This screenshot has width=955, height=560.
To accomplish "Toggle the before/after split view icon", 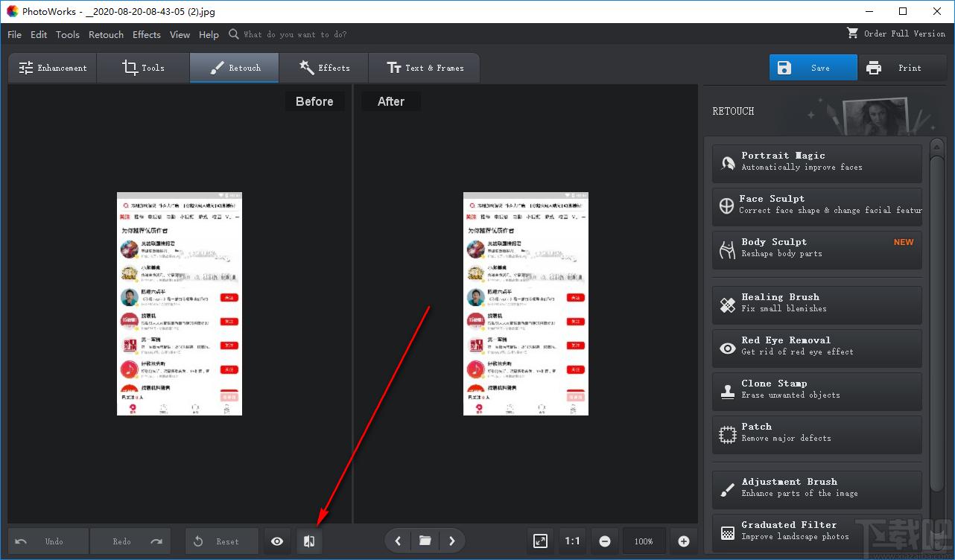I will click(309, 541).
